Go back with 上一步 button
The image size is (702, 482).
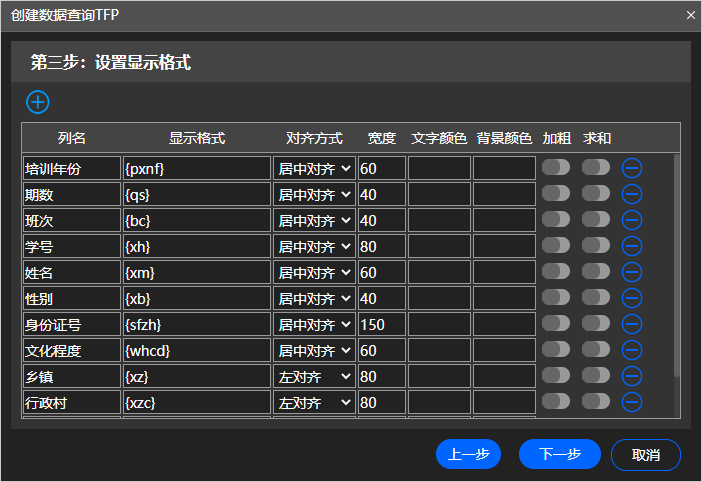tap(468, 454)
